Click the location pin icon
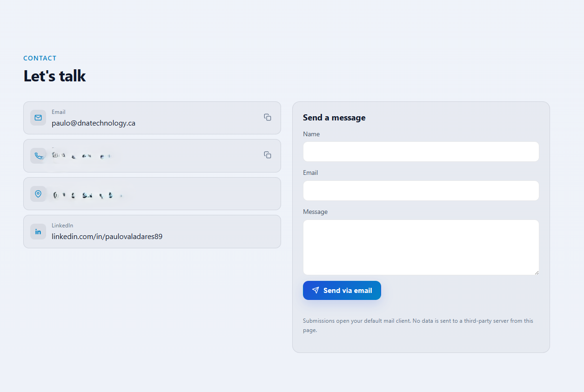Viewport: 584px width, 392px height. coord(38,194)
